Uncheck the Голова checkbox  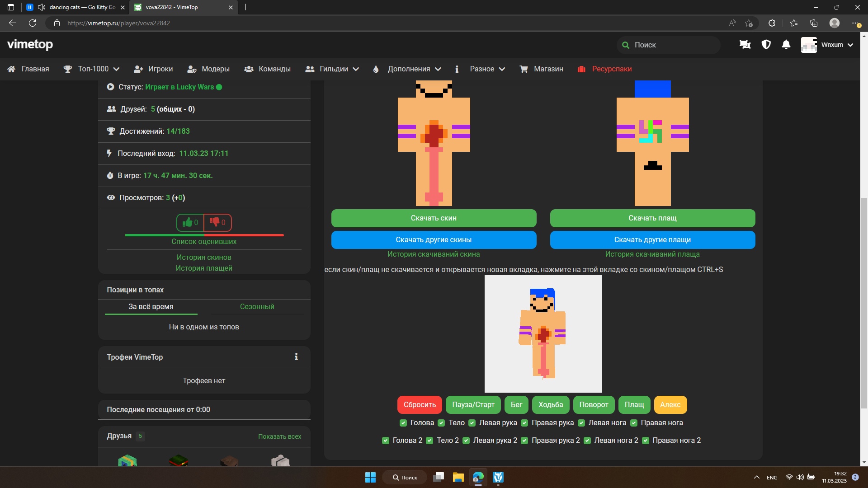coord(403,423)
